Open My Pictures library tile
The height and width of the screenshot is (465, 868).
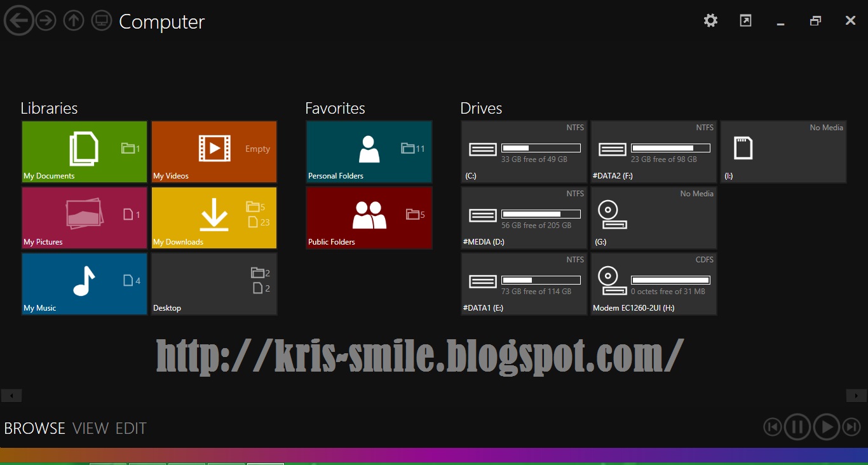(x=85, y=218)
